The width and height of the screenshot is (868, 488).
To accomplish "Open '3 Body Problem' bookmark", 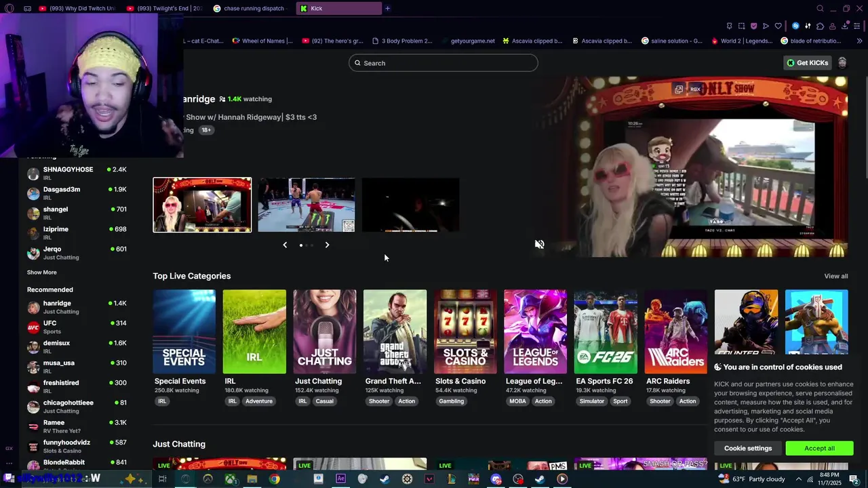I will 402,41.
